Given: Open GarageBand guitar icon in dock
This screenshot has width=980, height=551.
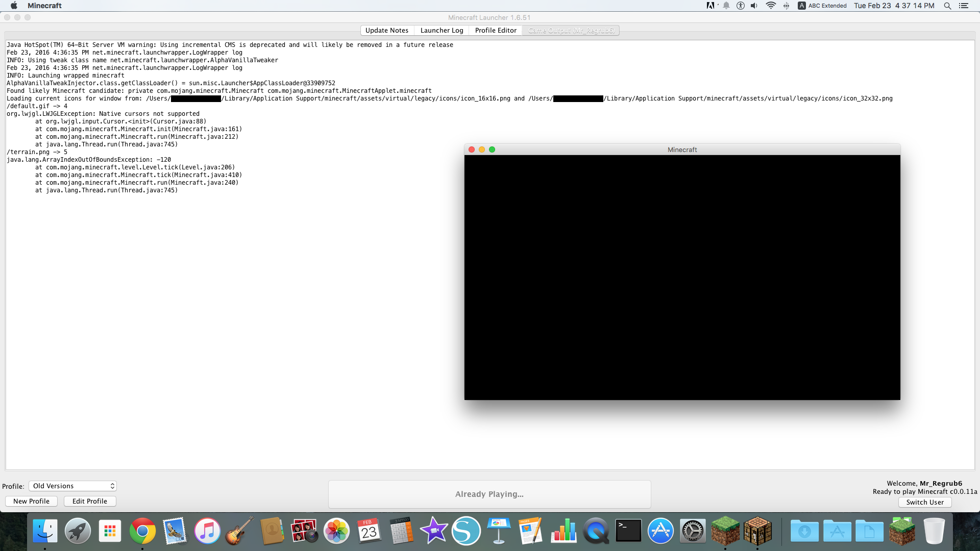Looking at the screenshot, I should tap(239, 531).
